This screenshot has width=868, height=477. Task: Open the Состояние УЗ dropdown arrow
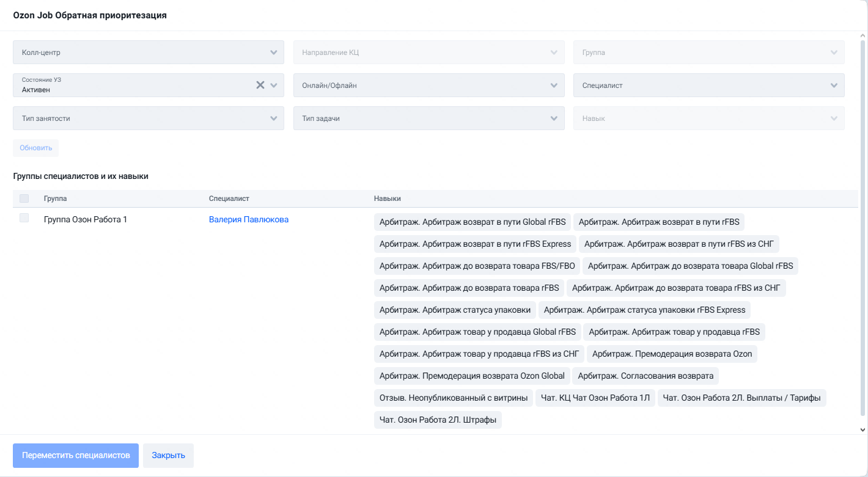click(x=274, y=86)
